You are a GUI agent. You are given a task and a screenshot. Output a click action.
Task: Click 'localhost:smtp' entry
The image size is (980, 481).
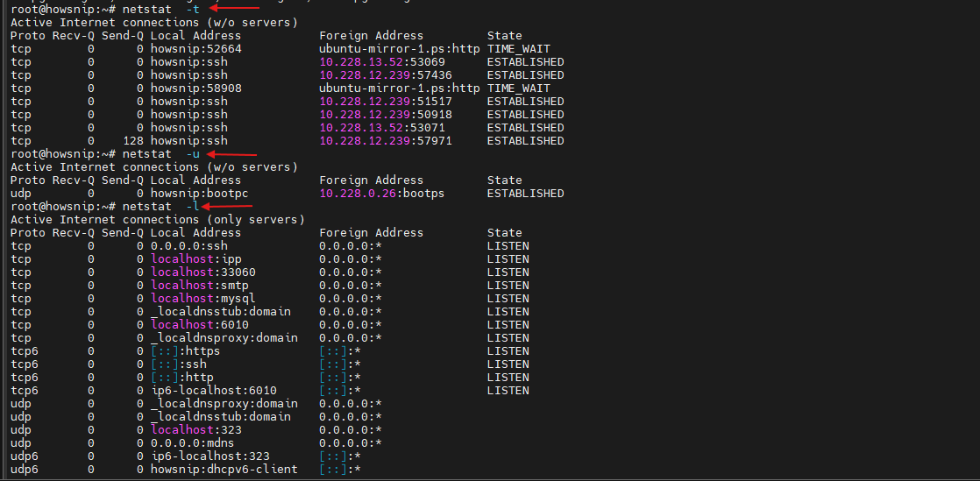[199, 285]
